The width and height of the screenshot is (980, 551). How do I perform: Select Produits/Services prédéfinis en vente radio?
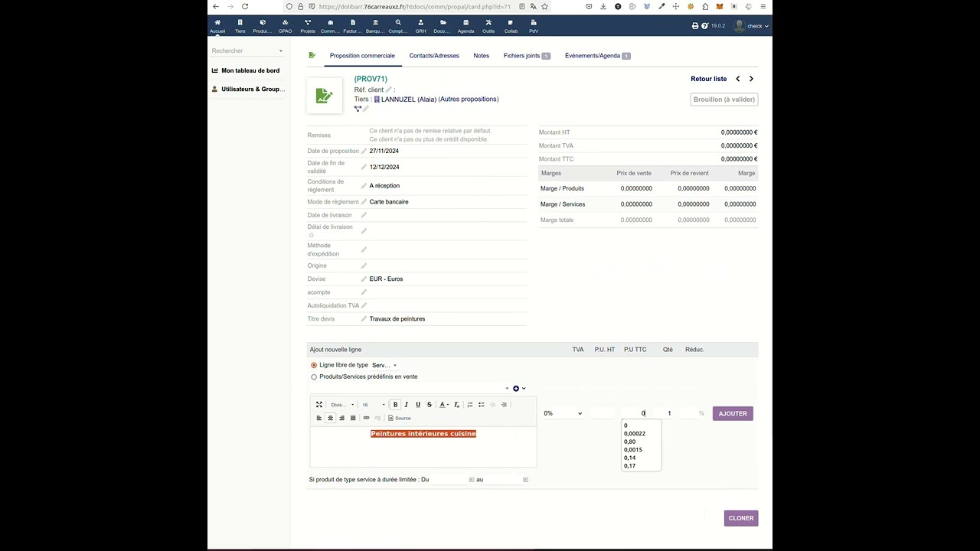click(x=314, y=377)
